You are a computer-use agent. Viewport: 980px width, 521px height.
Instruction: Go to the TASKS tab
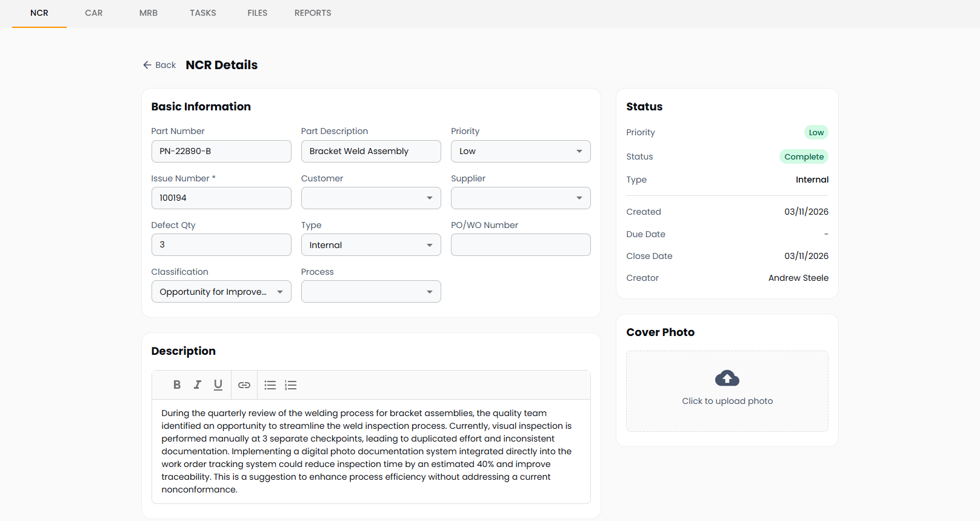[203, 13]
